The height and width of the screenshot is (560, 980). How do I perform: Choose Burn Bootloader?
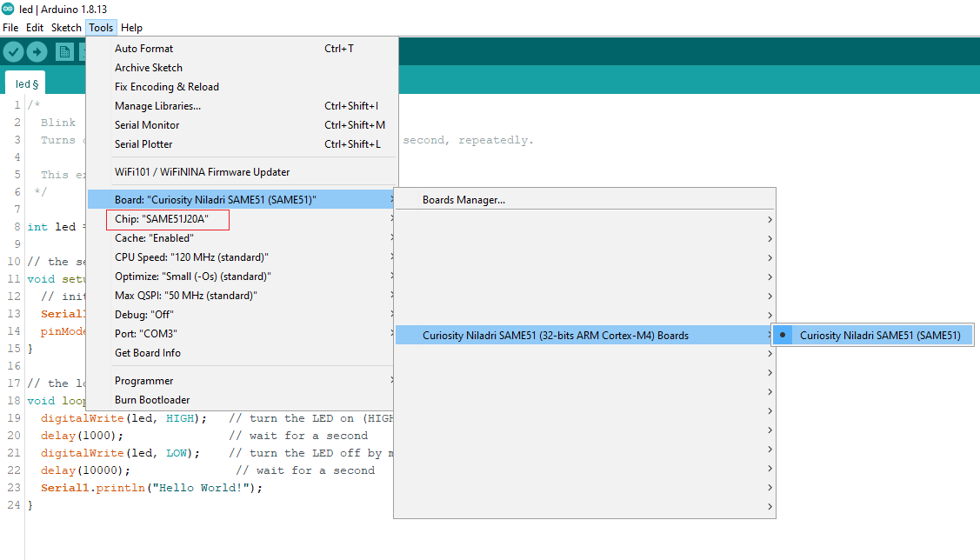click(241, 400)
